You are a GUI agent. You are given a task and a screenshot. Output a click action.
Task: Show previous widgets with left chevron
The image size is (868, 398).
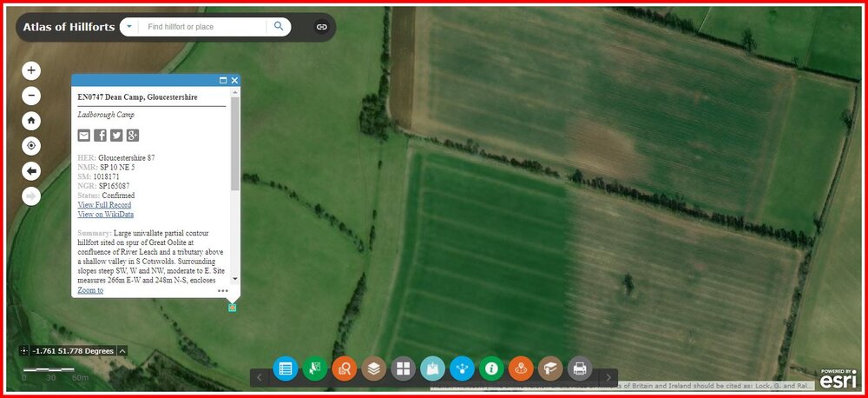[x=259, y=377]
